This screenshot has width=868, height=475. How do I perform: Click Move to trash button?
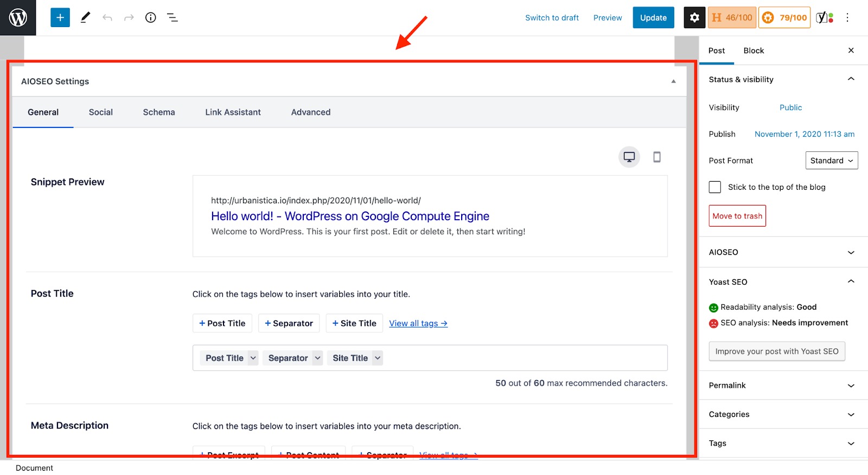737,216
